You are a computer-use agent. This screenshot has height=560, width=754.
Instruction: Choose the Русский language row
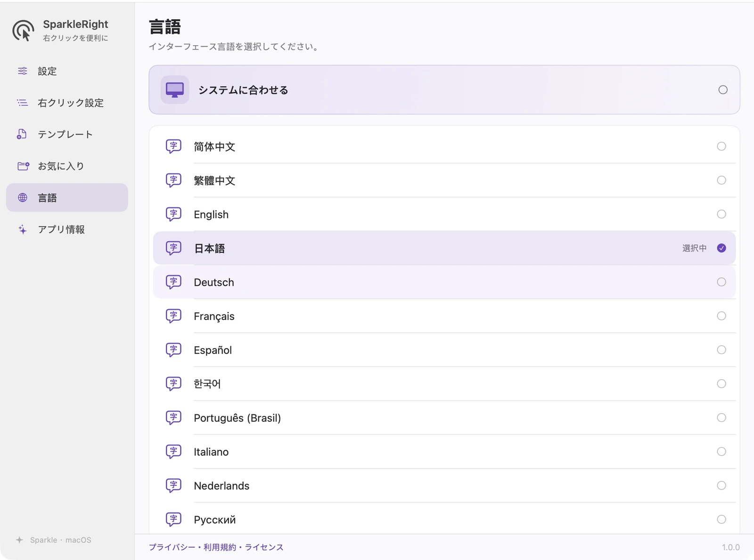444,519
